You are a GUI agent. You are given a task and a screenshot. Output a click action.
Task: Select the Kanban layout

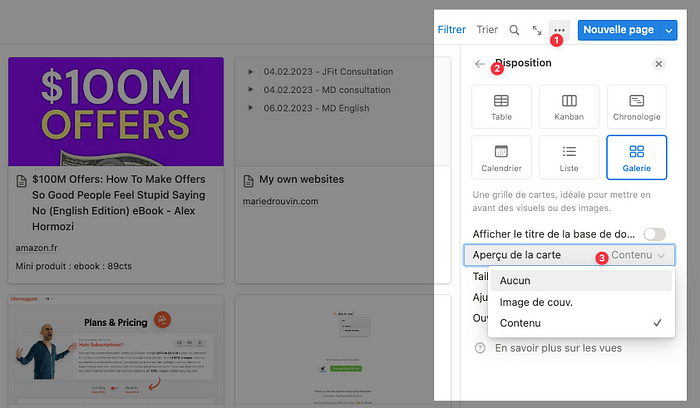point(569,107)
